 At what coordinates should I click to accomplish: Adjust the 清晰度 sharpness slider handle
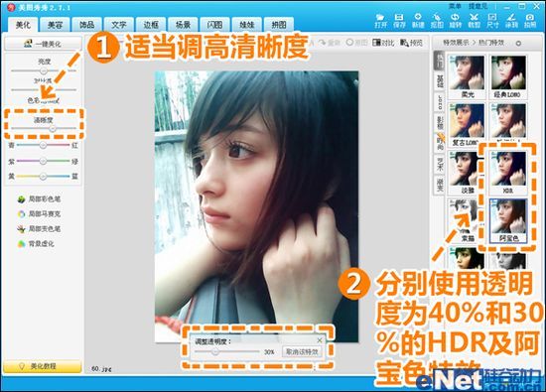(53, 128)
